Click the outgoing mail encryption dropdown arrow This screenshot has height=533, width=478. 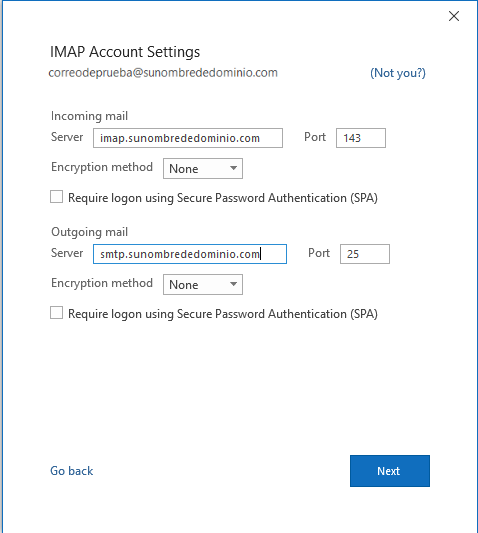233,284
